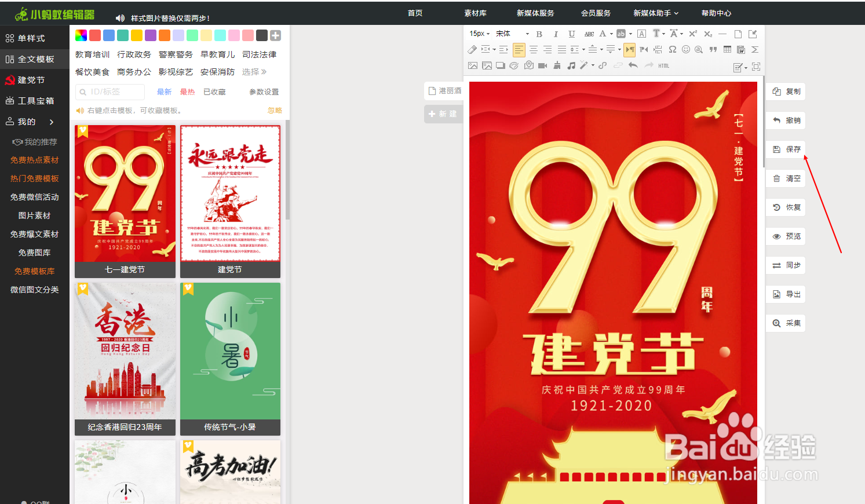Open the emoticon picker

686,50
